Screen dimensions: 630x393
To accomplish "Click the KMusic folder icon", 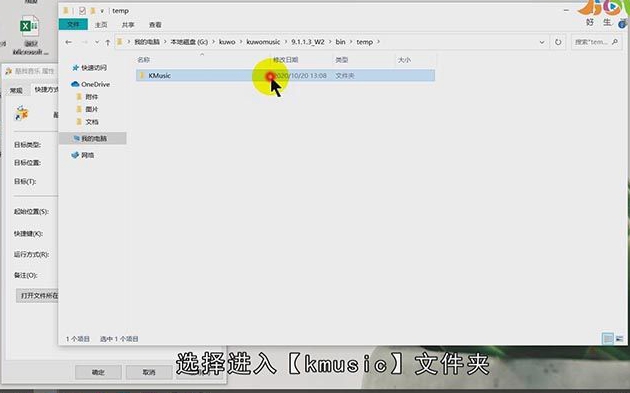I will 142,75.
